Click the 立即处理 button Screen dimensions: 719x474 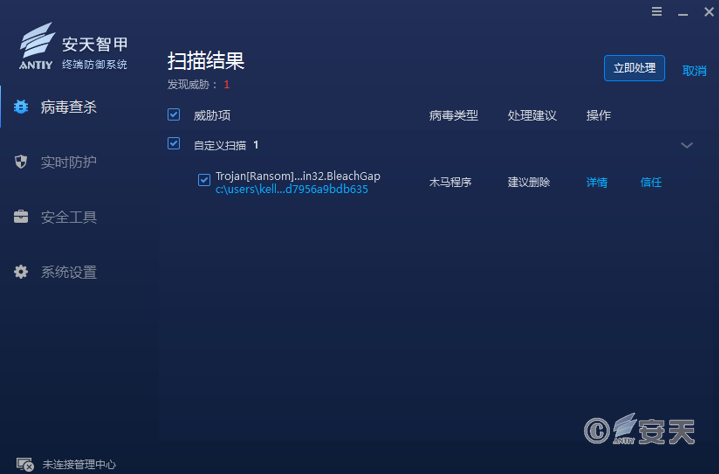coord(634,68)
